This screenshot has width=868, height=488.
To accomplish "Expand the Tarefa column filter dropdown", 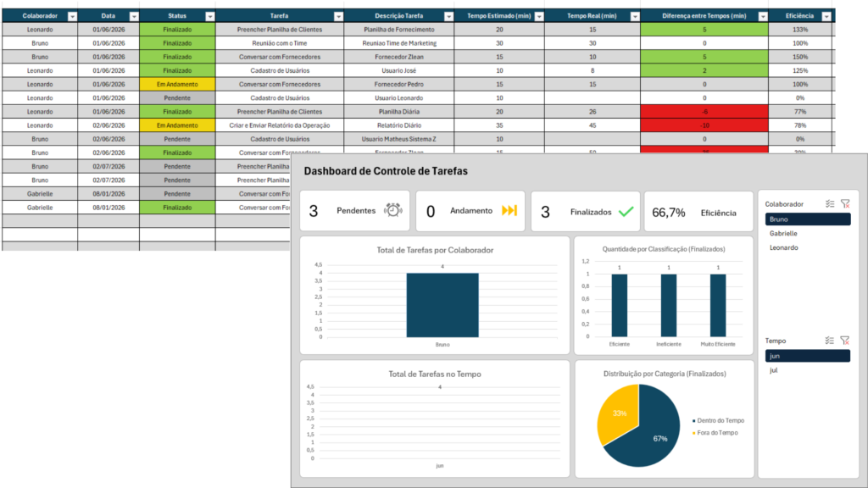I will pyautogui.click(x=338, y=16).
